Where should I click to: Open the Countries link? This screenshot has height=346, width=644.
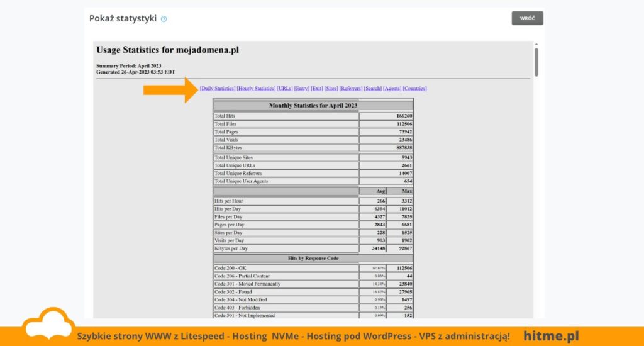415,88
